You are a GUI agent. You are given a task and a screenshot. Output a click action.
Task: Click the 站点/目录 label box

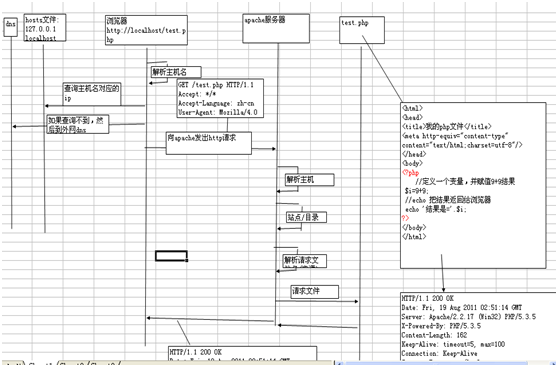306,217
